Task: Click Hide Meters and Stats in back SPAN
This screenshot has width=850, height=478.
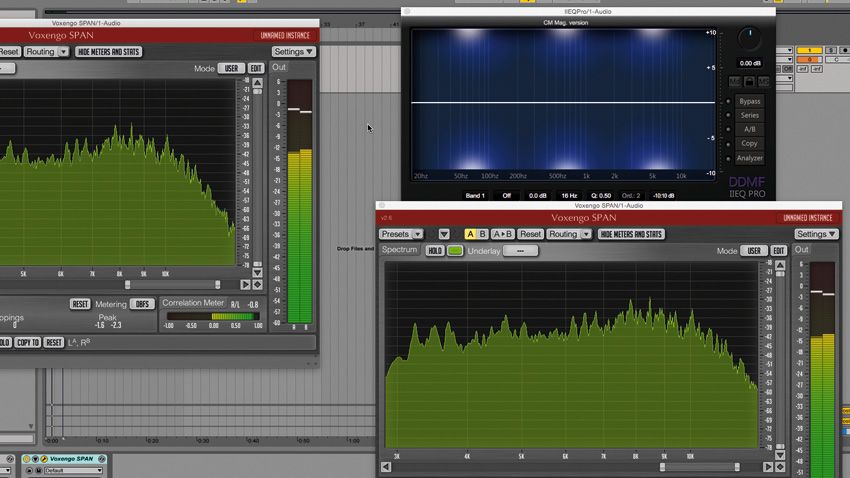Action: click(x=109, y=52)
